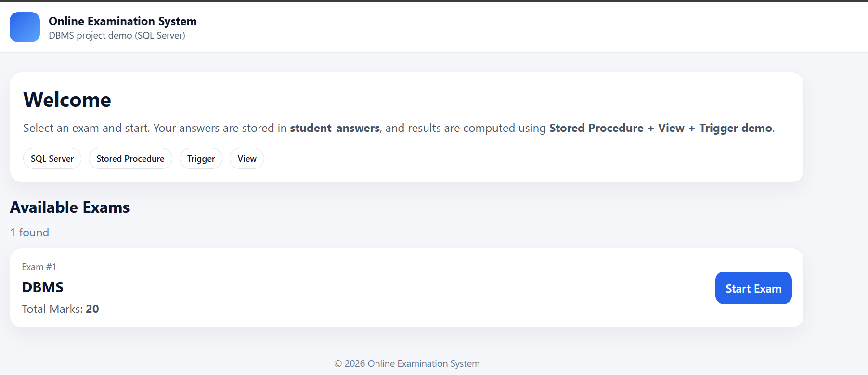Click bold Stored Procedure in the welcome description
Viewport: 868px width, 375px height.
point(596,129)
